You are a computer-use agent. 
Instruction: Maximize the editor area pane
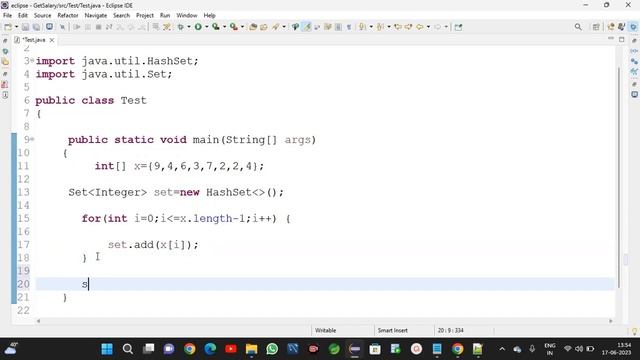[x=622, y=39]
